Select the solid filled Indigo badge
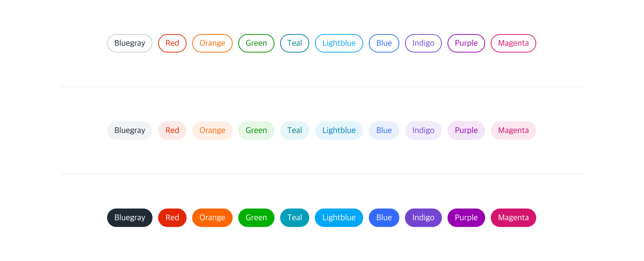The width and height of the screenshot is (644, 261). pos(423,218)
